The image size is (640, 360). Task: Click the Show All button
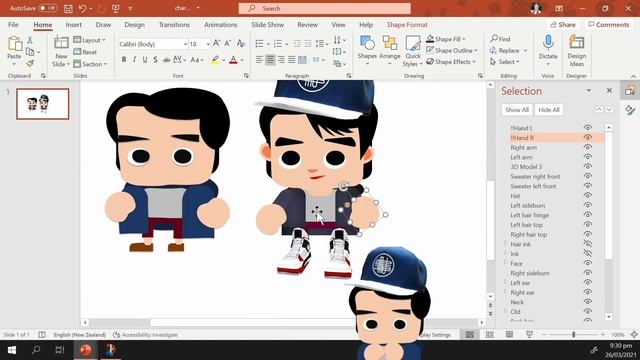coord(517,110)
